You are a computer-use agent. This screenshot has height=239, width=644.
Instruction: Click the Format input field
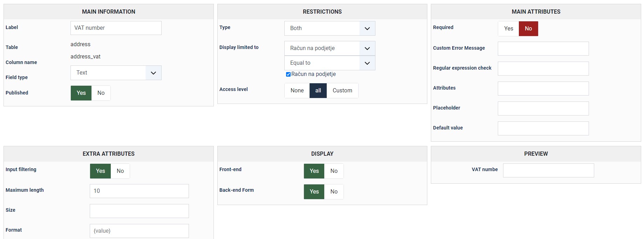[139, 231]
